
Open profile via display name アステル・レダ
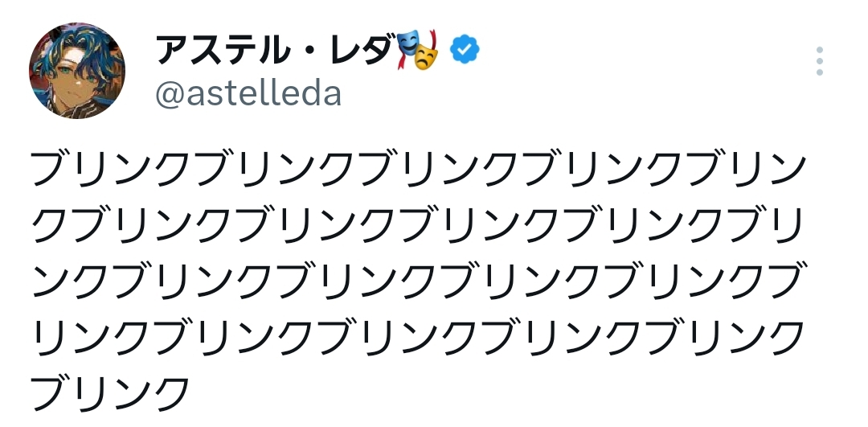point(273,51)
